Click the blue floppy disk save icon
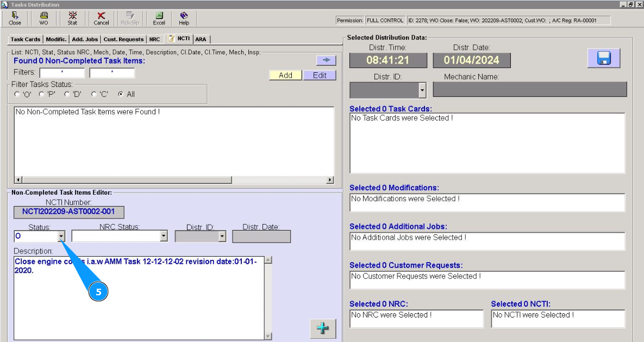Screen dimensions: 644x342 pyautogui.click(x=604, y=58)
